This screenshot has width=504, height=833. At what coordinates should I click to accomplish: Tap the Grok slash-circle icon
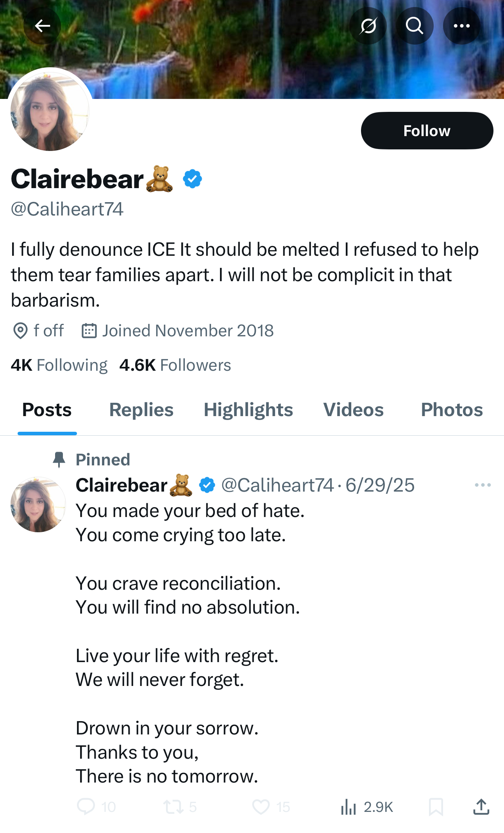click(x=368, y=26)
